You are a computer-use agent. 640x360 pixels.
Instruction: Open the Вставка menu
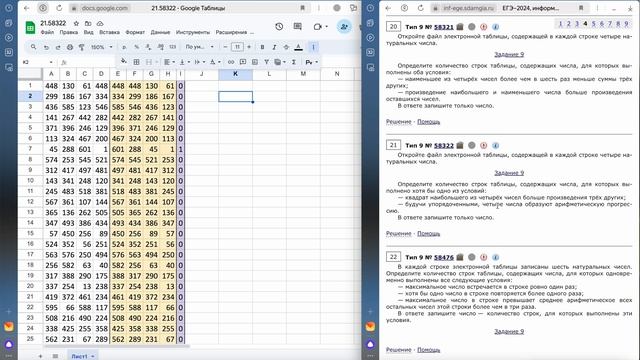[x=109, y=32]
